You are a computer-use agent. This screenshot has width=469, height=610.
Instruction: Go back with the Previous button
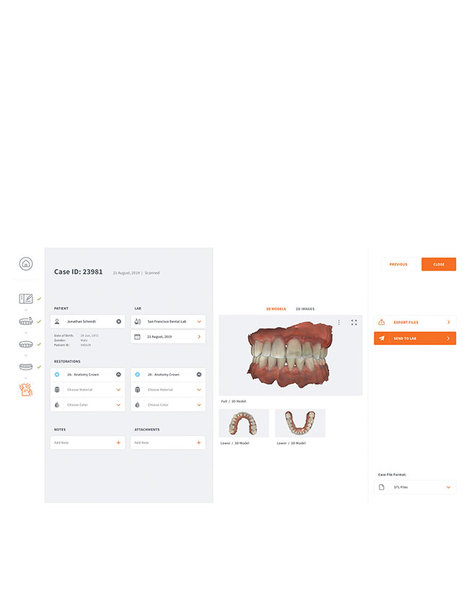tap(398, 264)
